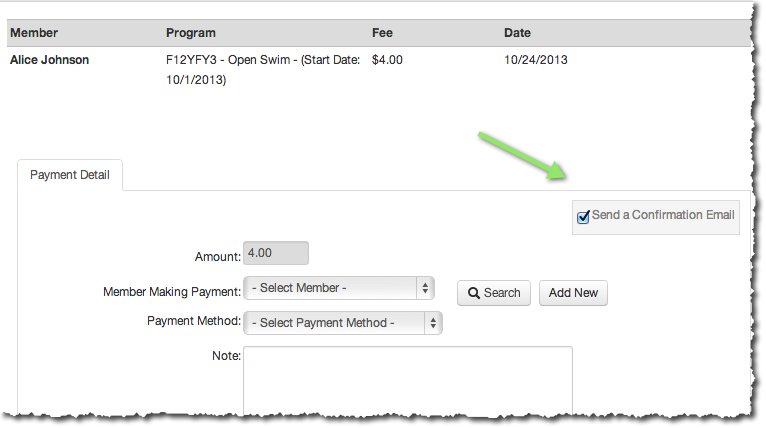Select the Alice Johnson member name
The width and height of the screenshot is (766, 428).
coord(49,60)
